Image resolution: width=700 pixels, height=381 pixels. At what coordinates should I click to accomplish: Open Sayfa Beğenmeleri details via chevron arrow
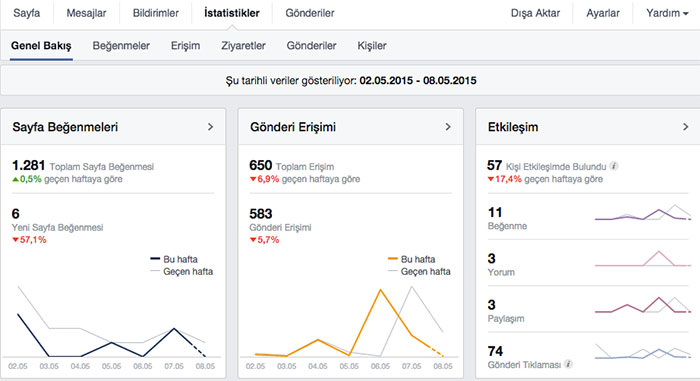pos(210,127)
